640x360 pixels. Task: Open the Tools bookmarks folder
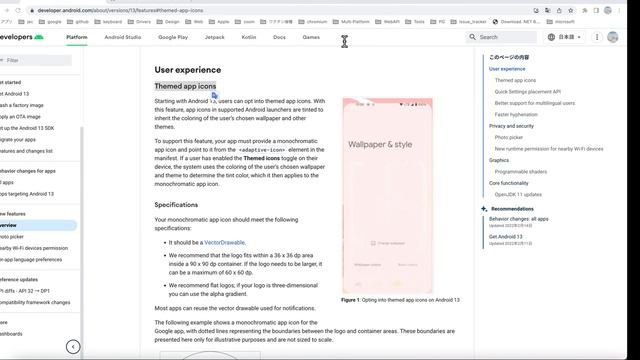(415, 22)
